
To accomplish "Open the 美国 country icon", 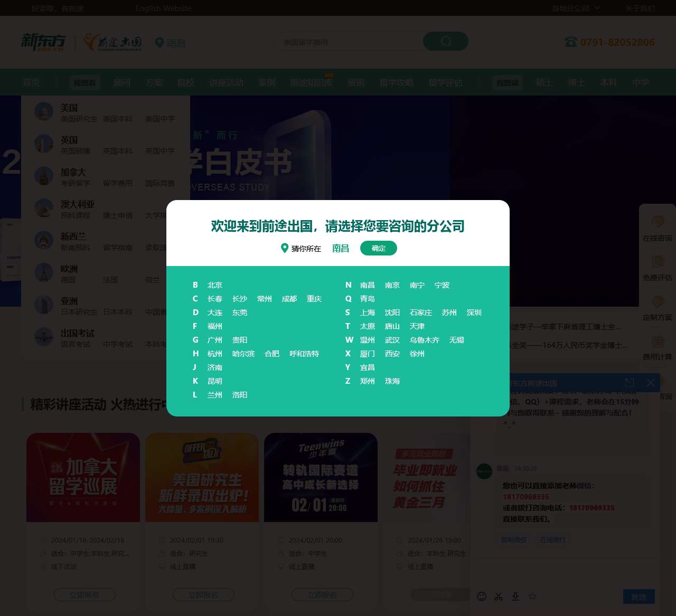I will (44, 111).
